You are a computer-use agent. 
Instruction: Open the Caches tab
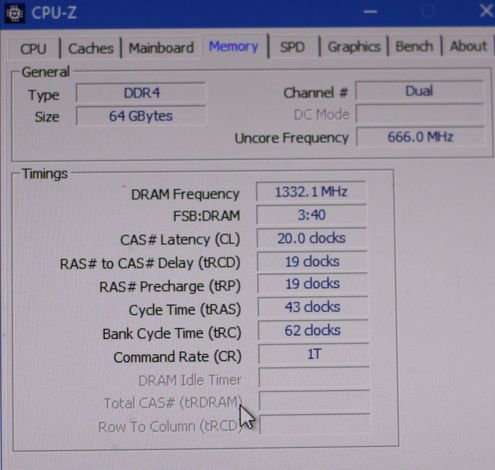point(91,49)
